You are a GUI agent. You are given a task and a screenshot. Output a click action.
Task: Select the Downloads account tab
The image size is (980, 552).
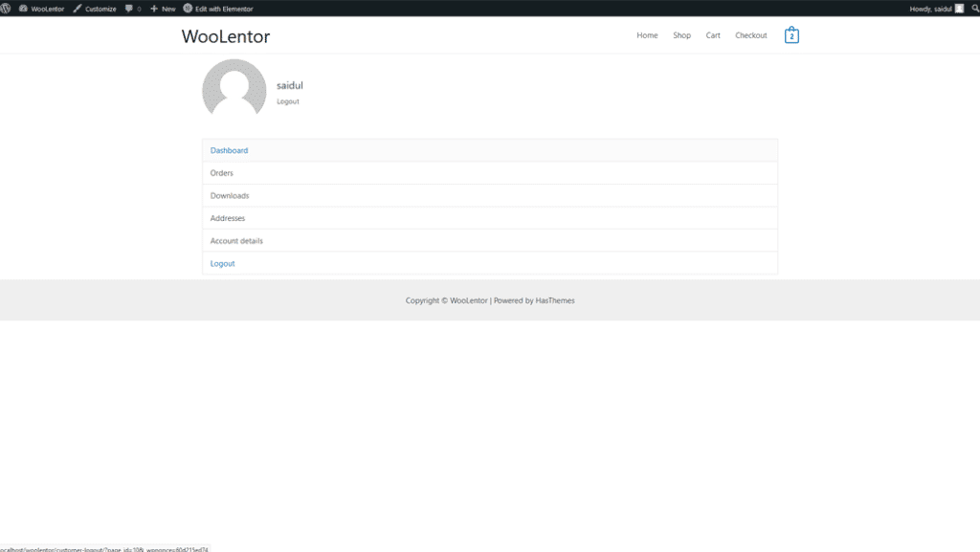click(490, 195)
